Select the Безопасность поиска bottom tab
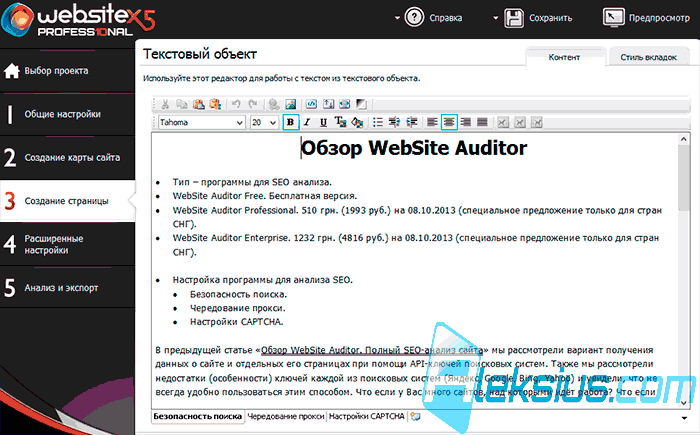The image size is (700, 435). tap(197, 416)
